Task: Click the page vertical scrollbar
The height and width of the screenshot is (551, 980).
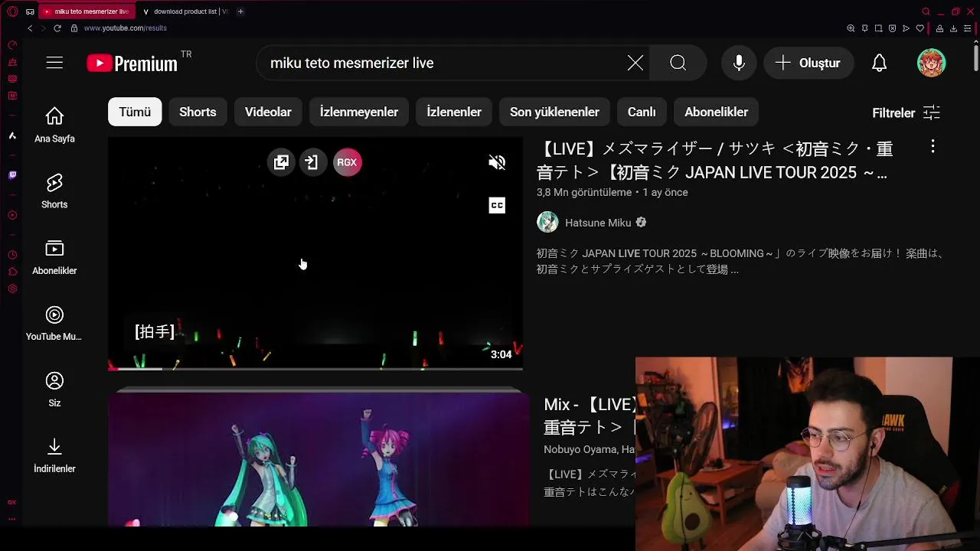Action: click(x=976, y=57)
